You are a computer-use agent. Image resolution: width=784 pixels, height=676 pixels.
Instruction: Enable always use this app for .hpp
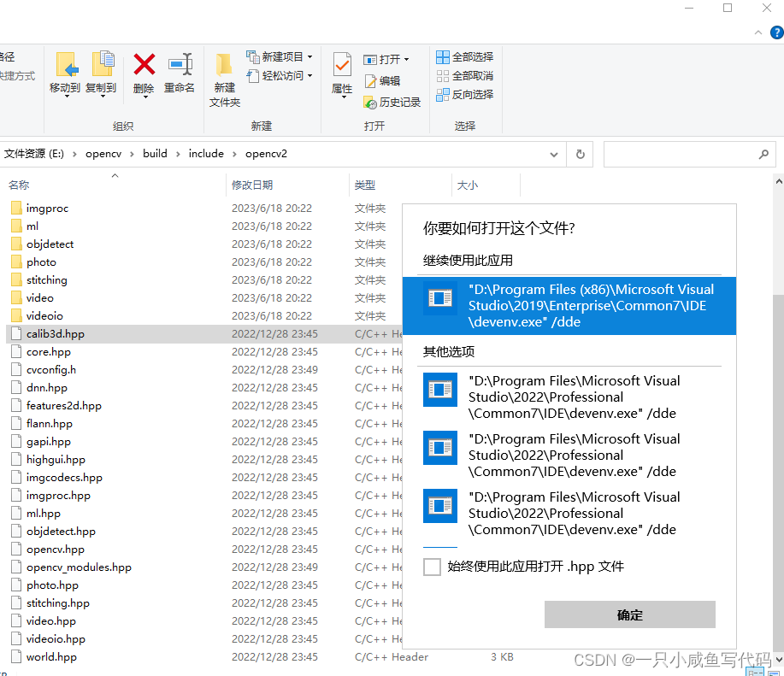pos(432,567)
